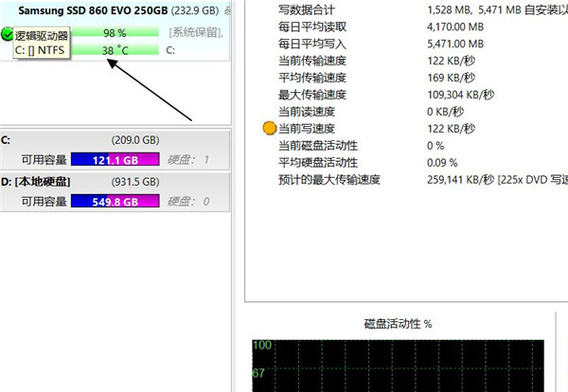Click the 109,304 KB/秒 value
Viewport: 568px width, 392px height.
[x=460, y=95]
